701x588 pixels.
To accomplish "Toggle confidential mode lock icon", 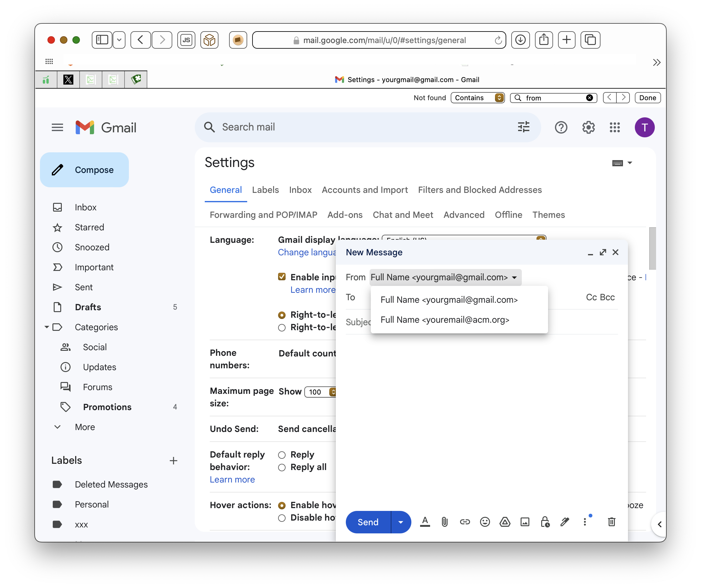I will pos(545,522).
